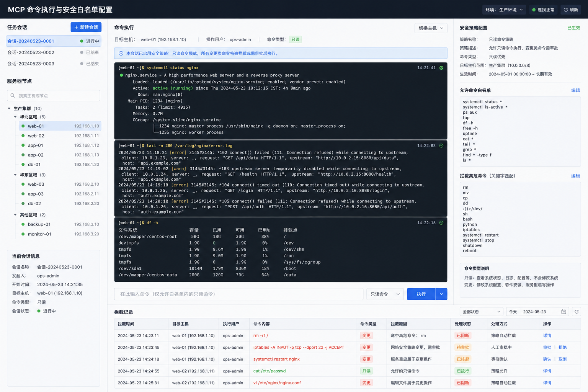Click the refresh icon beside the date filter
Viewport: 588px width, 392px height.
tap(577, 312)
